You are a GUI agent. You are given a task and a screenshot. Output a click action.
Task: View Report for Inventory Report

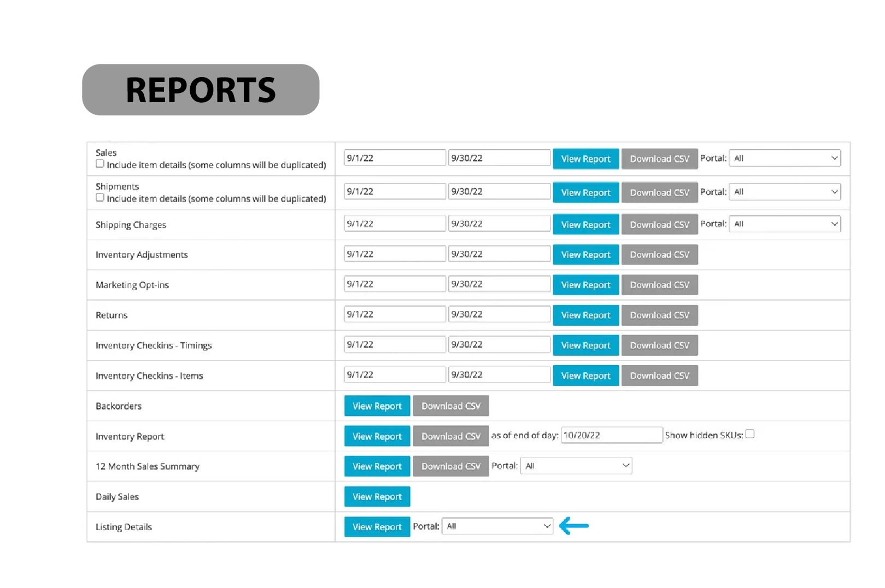377,437
